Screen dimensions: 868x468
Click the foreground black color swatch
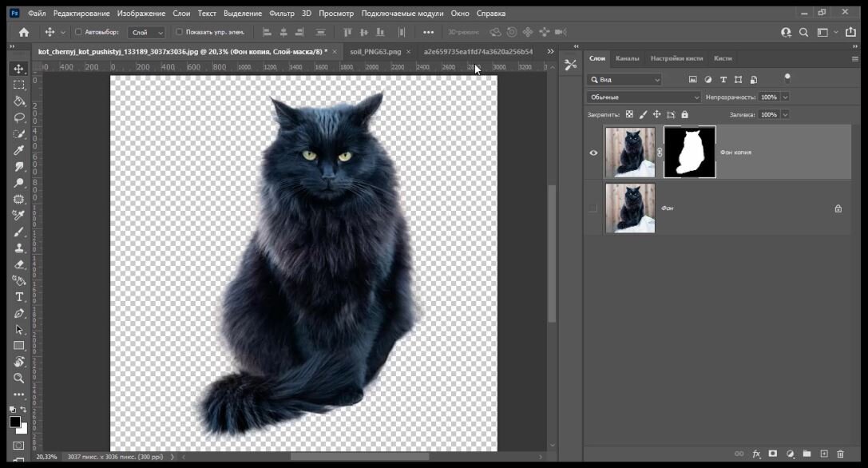15,422
